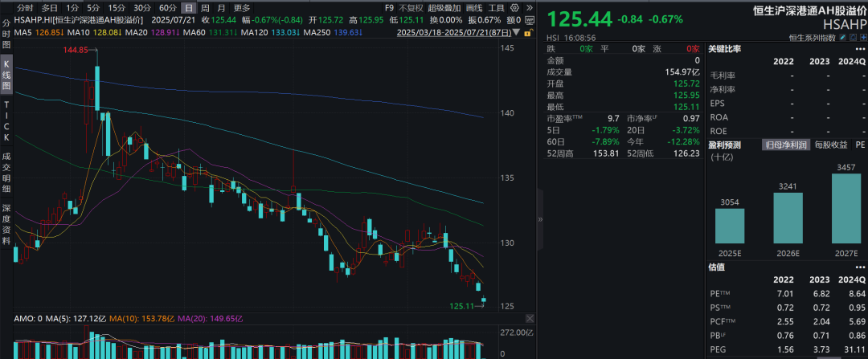Click the 估值 section header

pos(717,267)
